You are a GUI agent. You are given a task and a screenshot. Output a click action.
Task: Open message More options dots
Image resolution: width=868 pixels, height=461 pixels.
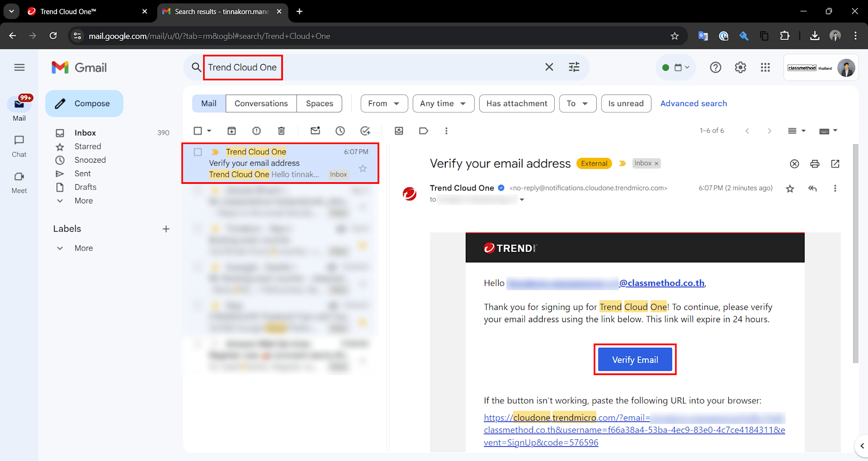tap(835, 188)
